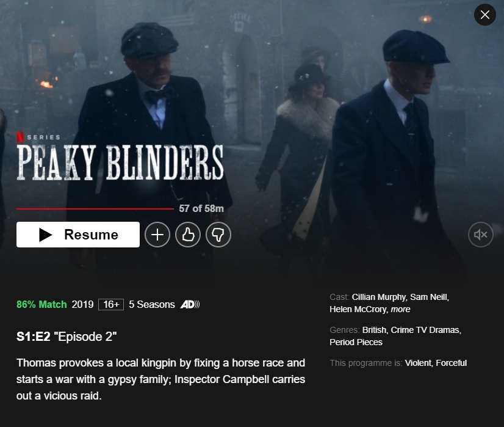The image size is (504, 427).
Task: Click the Peaky Blinders title logo
Action: point(120,162)
